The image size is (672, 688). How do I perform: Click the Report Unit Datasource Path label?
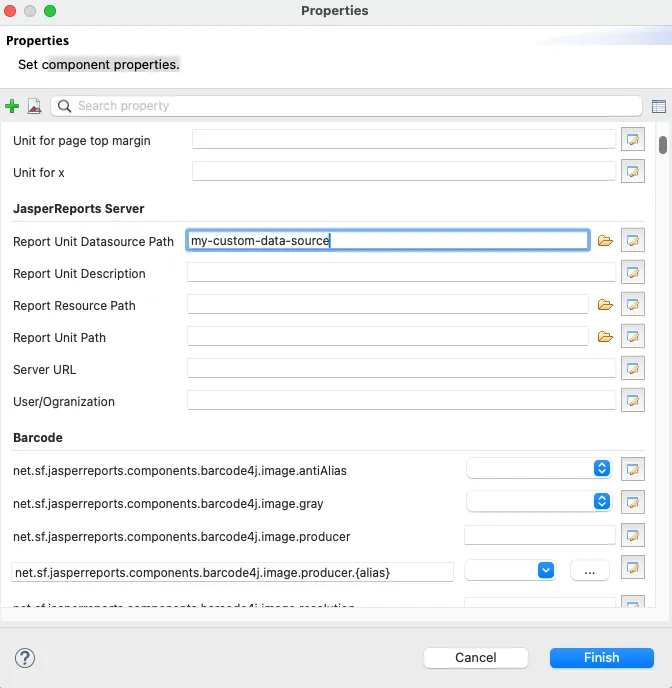(93, 242)
